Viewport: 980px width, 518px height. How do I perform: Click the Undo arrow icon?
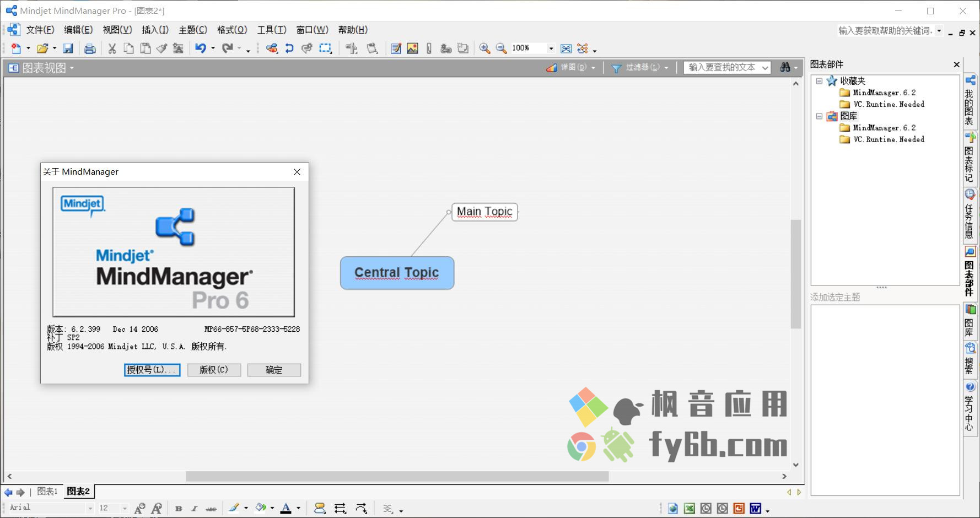click(x=200, y=48)
